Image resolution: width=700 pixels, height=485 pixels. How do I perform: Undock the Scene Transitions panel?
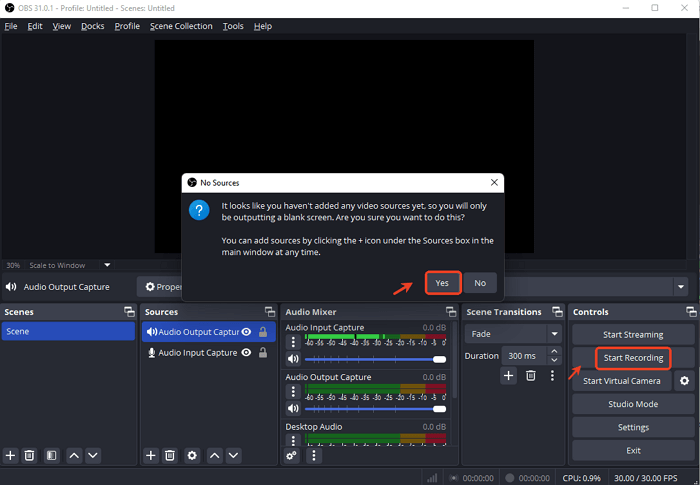(557, 312)
